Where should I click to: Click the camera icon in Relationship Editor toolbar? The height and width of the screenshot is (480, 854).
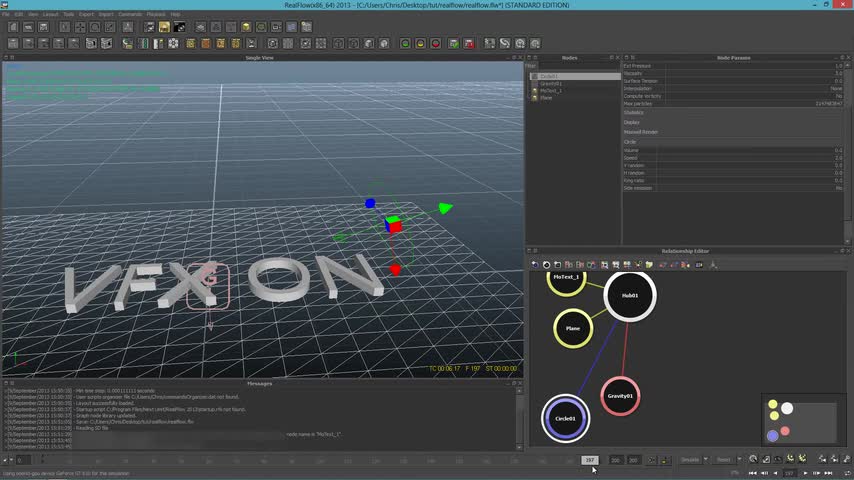coord(699,265)
